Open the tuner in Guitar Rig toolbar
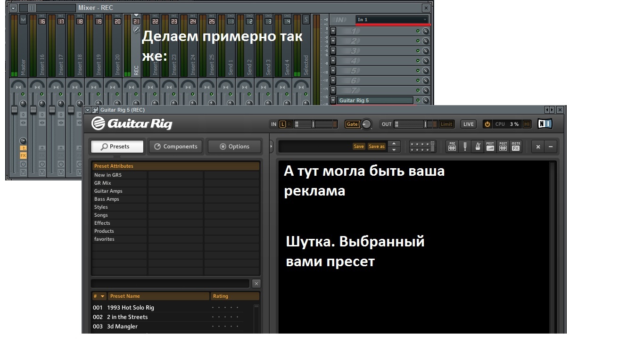Screen dimensions: 644x343 (x=465, y=147)
